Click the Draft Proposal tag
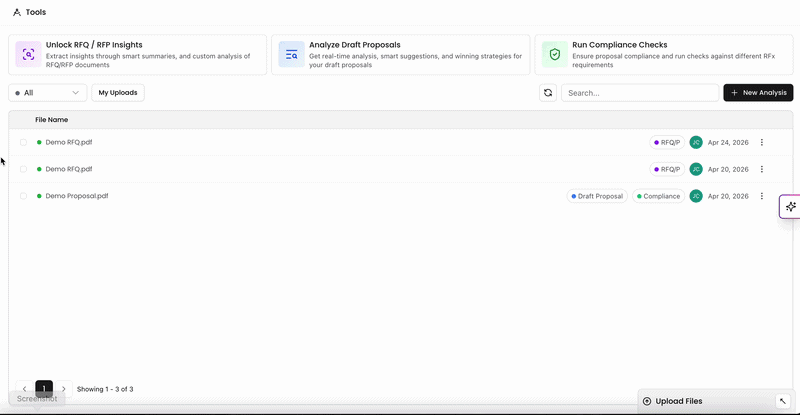The image size is (800, 415). 597,196
